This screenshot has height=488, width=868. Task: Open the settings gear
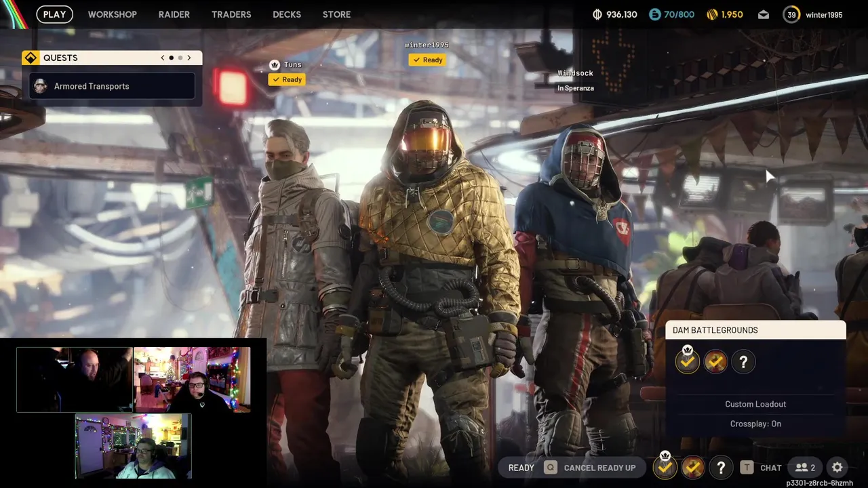click(837, 468)
